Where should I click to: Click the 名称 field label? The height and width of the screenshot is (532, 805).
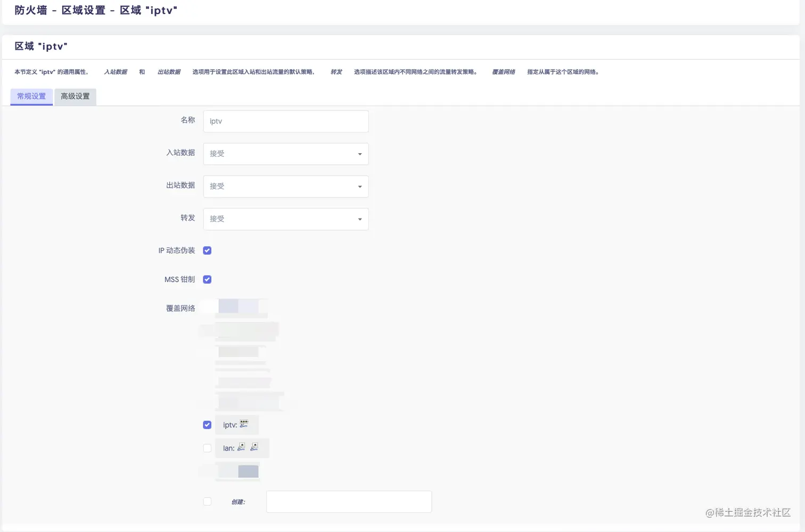tap(188, 120)
